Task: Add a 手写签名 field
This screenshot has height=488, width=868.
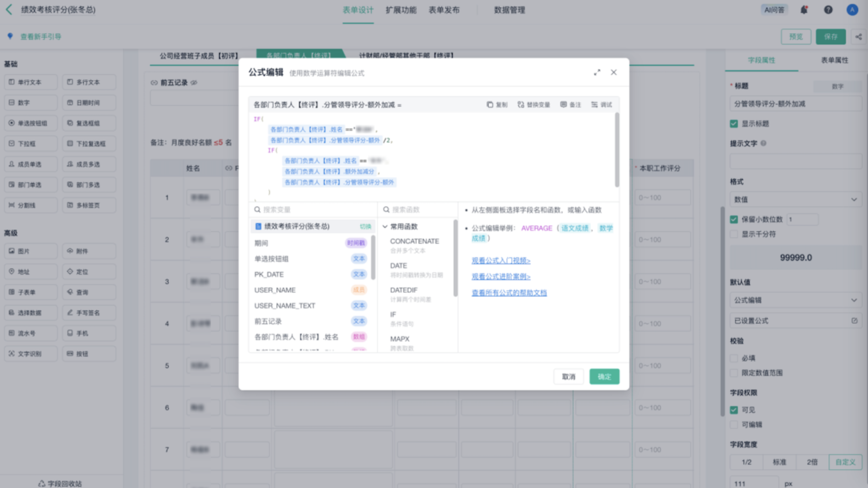Action: tap(89, 313)
